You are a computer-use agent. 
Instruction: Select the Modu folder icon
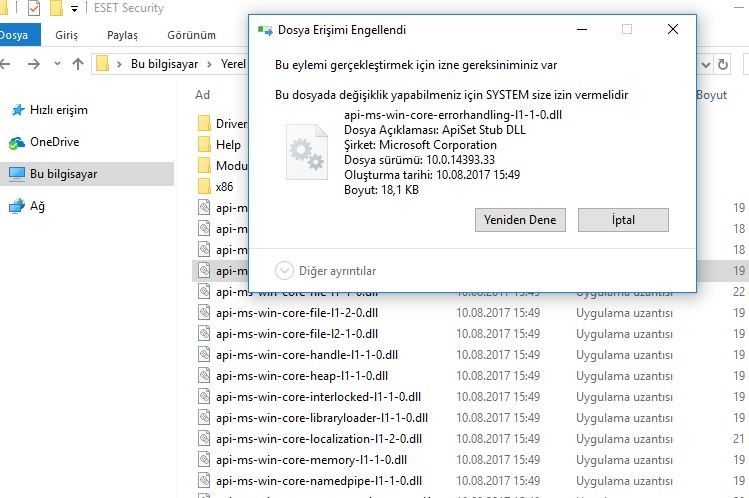point(204,165)
